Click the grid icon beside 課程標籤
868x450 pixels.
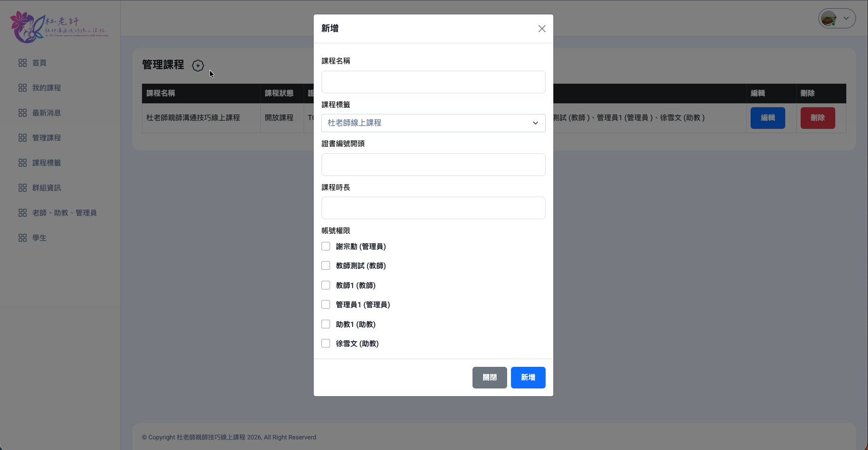(x=23, y=163)
